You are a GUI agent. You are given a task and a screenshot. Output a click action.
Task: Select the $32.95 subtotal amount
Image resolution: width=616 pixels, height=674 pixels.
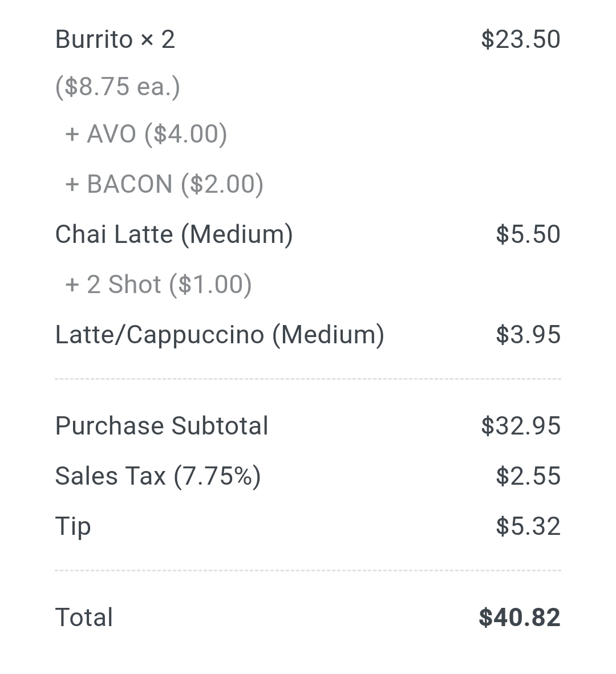pyautogui.click(x=520, y=426)
